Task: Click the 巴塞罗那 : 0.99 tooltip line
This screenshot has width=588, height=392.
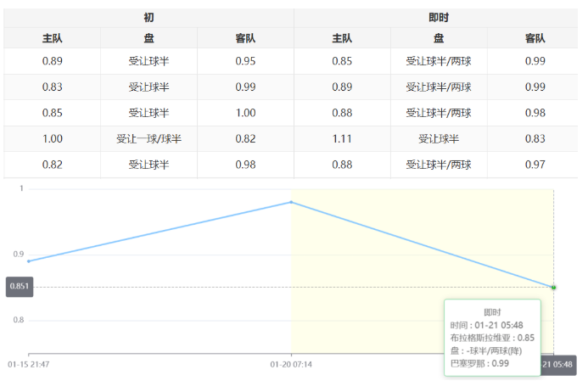Action: coord(479,363)
